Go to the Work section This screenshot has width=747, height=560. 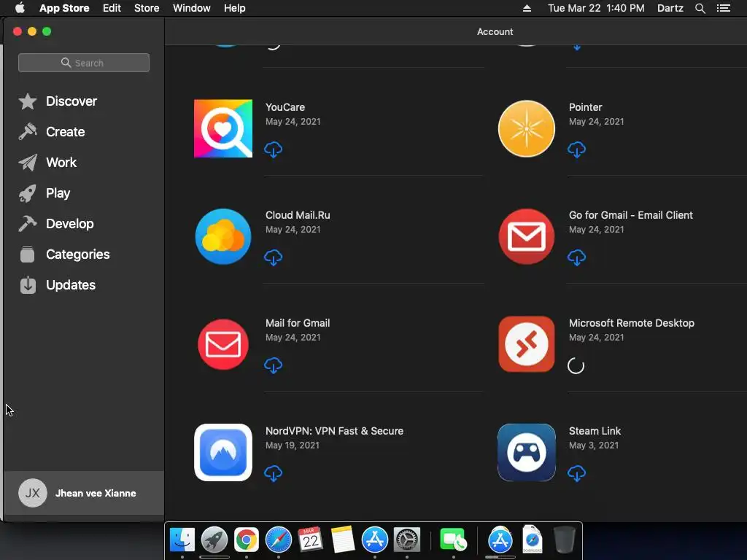pyautogui.click(x=47, y=163)
